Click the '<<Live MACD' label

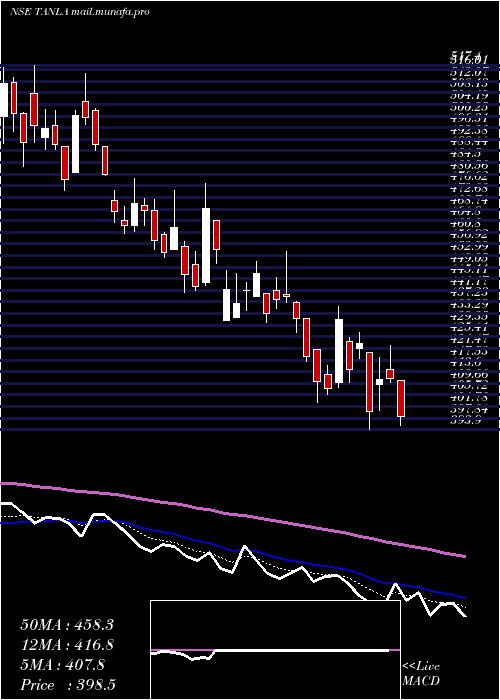click(421, 674)
